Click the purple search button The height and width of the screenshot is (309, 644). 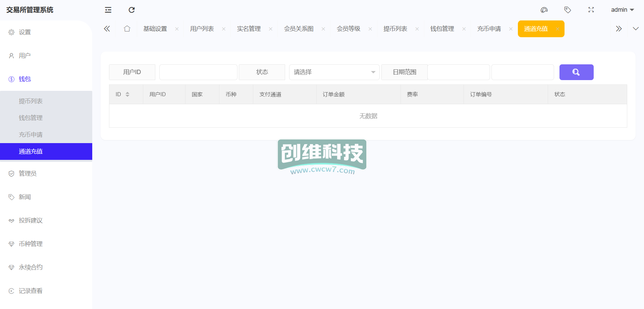(x=576, y=72)
